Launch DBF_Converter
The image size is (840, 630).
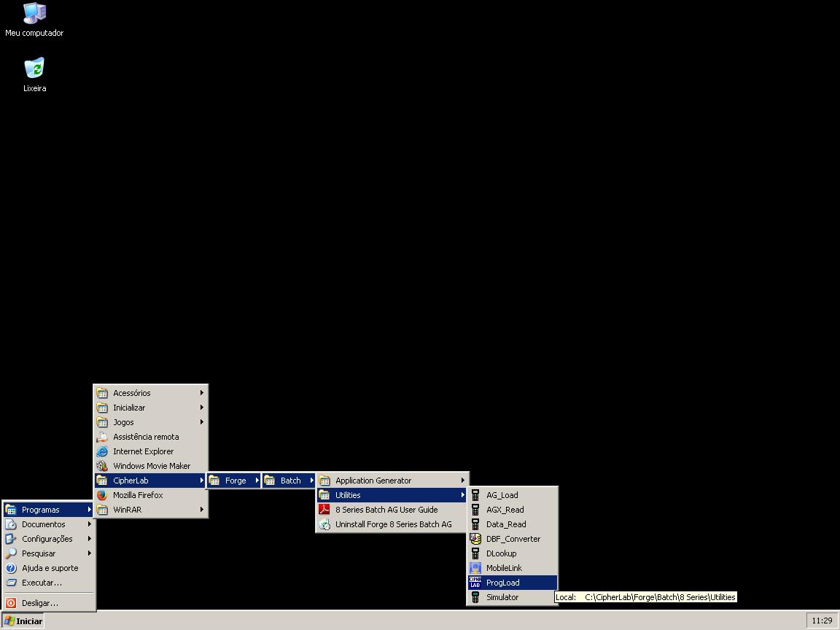[513, 539]
